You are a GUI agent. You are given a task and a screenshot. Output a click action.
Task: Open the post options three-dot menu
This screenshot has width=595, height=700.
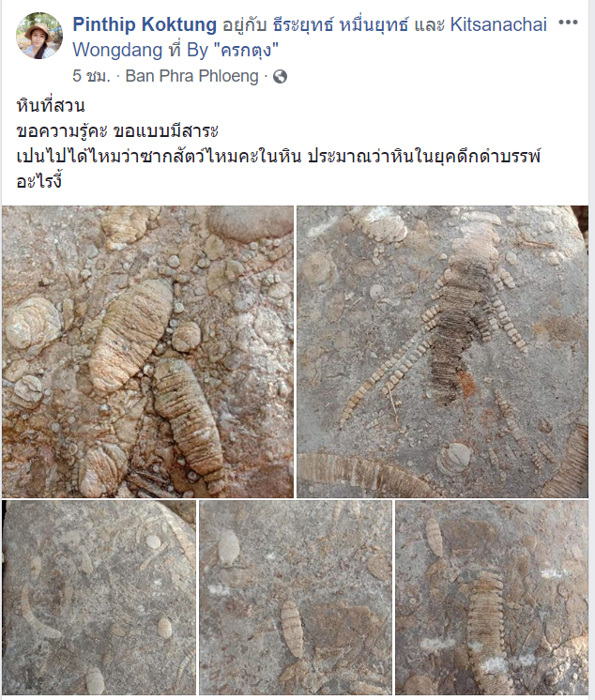568,23
